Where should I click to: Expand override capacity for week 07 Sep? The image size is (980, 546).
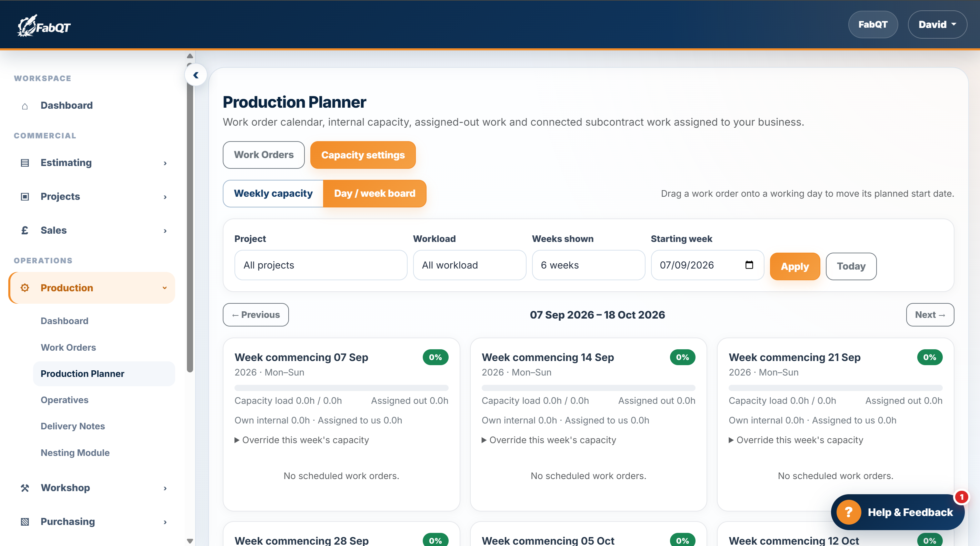point(302,440)
